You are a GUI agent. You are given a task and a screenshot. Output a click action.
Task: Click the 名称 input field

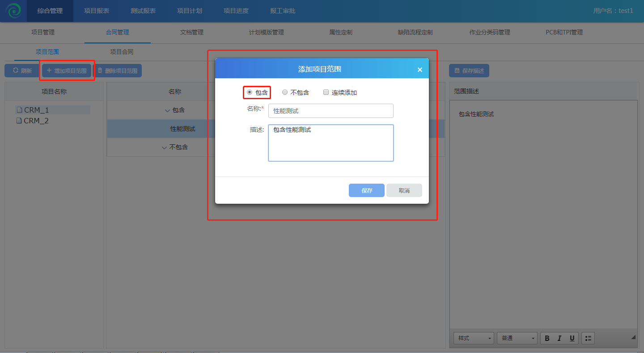[x=330, y=111]
